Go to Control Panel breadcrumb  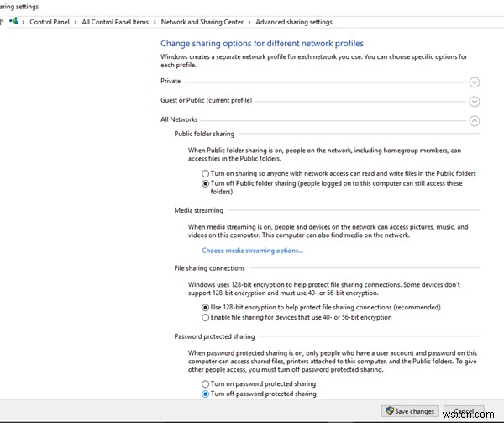50,22
